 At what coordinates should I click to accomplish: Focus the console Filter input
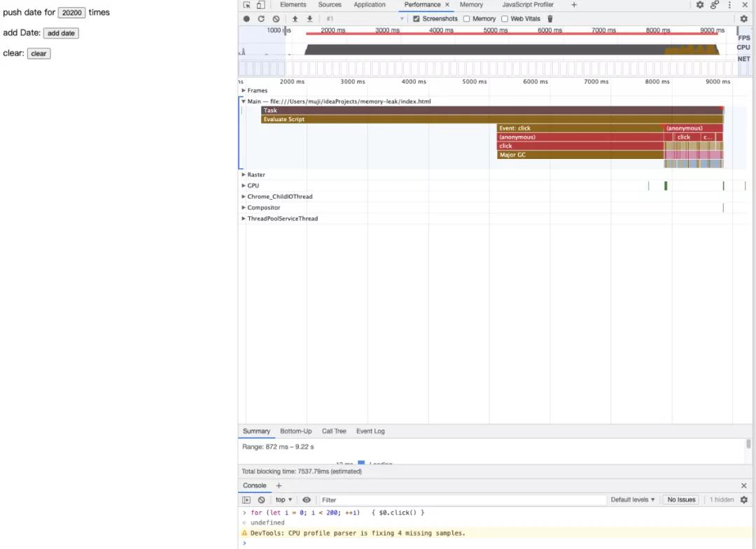(x=462, y=500)
